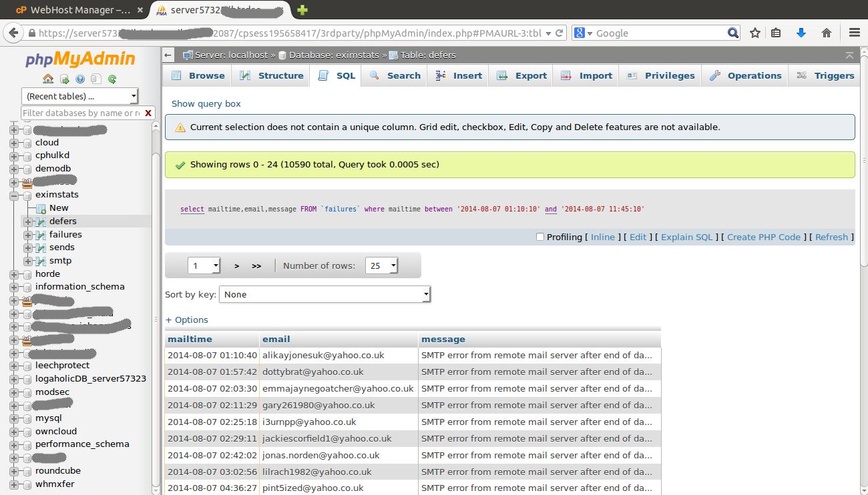
Task: Open the Sort by key dropdown
Action: point(325,294)
